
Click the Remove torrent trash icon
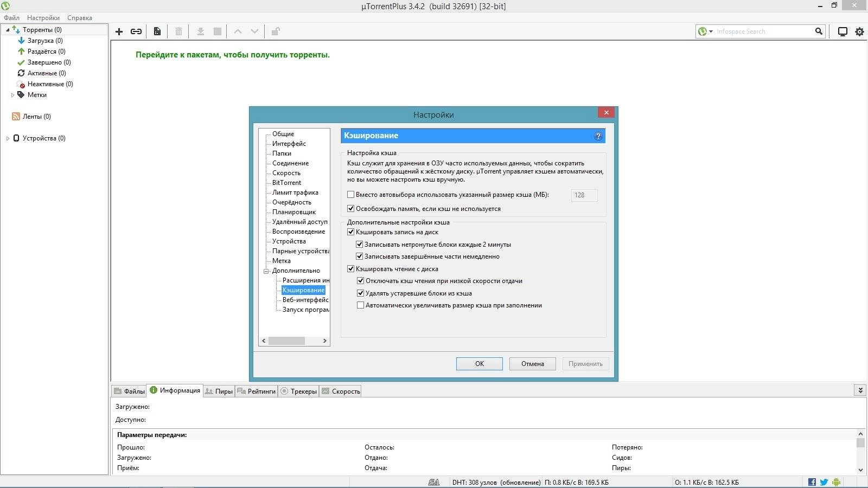[178, 31]
